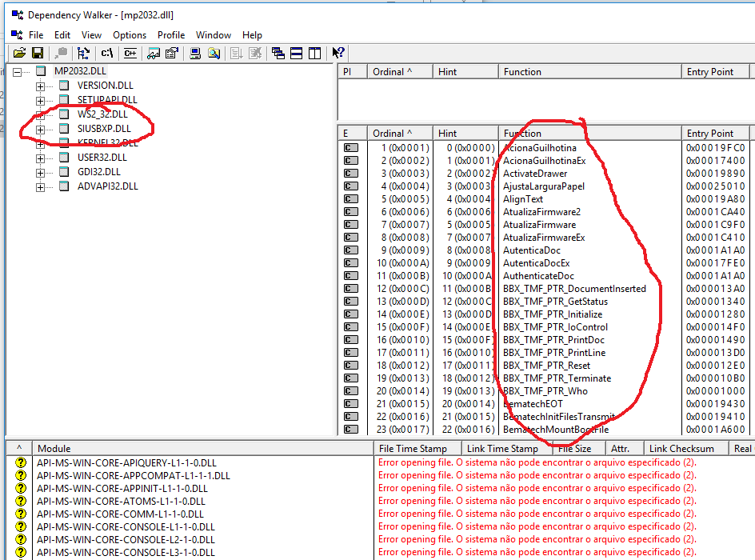The height and width of the screenshot is (560, 755).
Task: Open the Profile menu
Action: [x=171, y=35]
